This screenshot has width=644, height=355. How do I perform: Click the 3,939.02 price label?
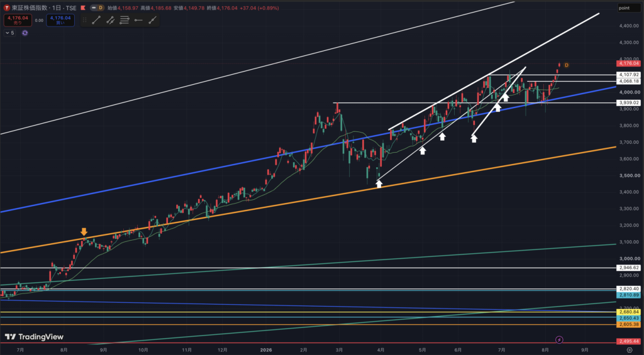click(628, 102)
